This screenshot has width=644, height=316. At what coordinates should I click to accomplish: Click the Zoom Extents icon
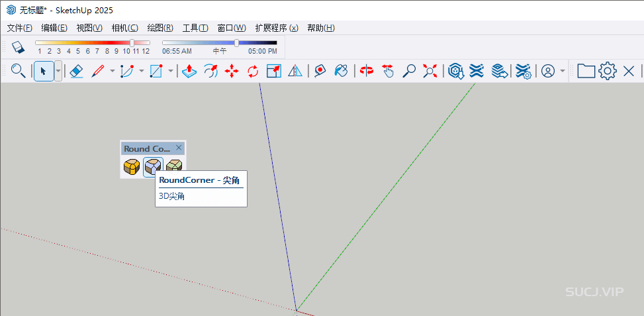(x=430, y=71)
